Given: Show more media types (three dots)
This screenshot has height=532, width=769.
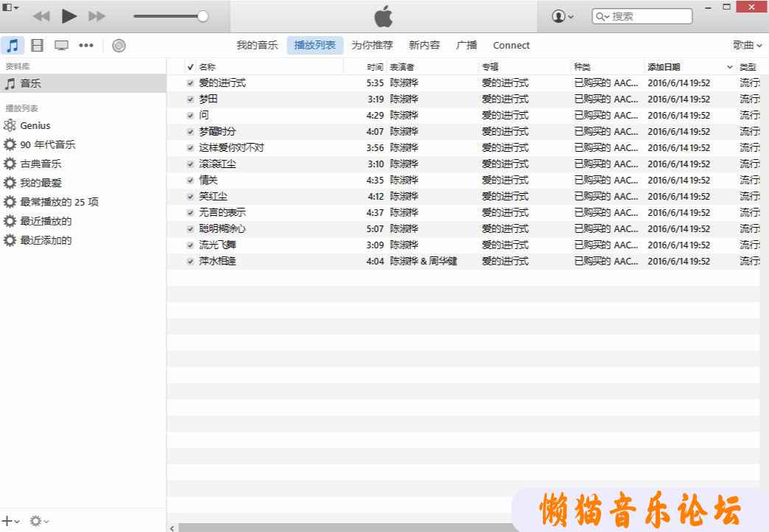Looking at the screenshot, I should pyautogui.click(x=86, y=46).
